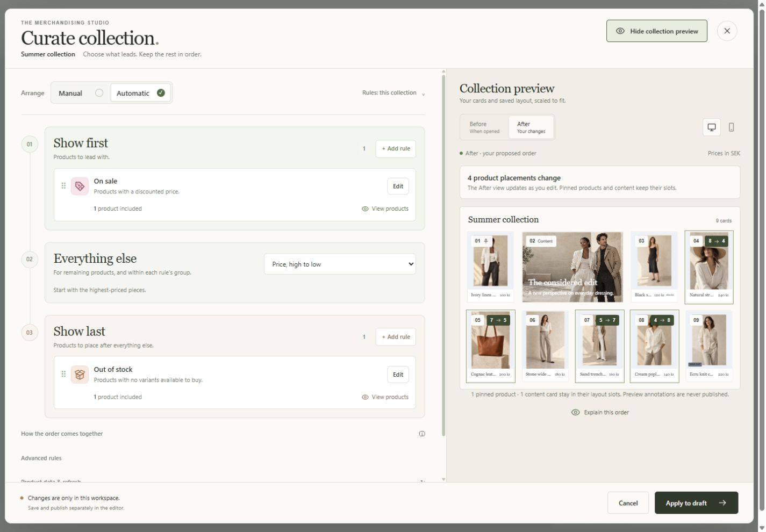Open the Ivory linen product card 01

490,267
